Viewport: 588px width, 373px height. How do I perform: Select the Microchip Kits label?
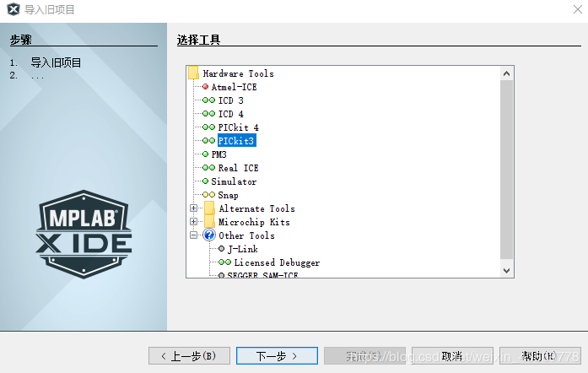coord(254,222)
